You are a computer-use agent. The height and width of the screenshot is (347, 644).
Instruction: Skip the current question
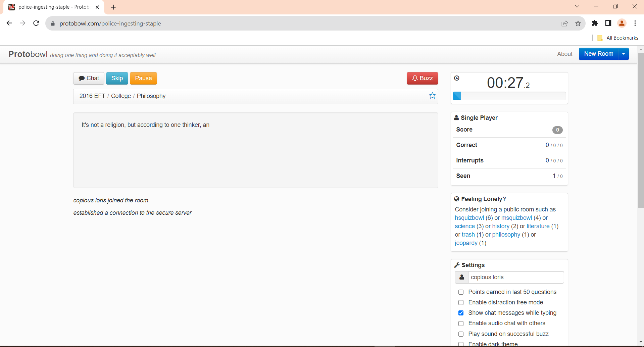click(117, 78)
